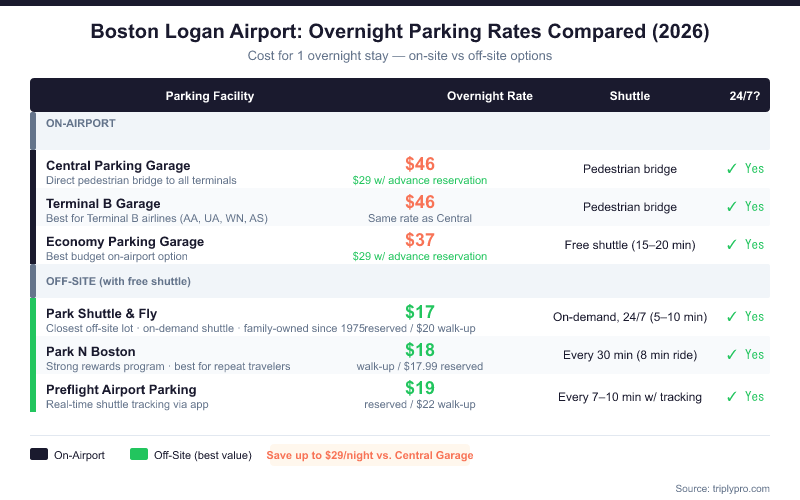
Task: Click the green Off-Site legend swatch
Action: click(x=139, y=455)
